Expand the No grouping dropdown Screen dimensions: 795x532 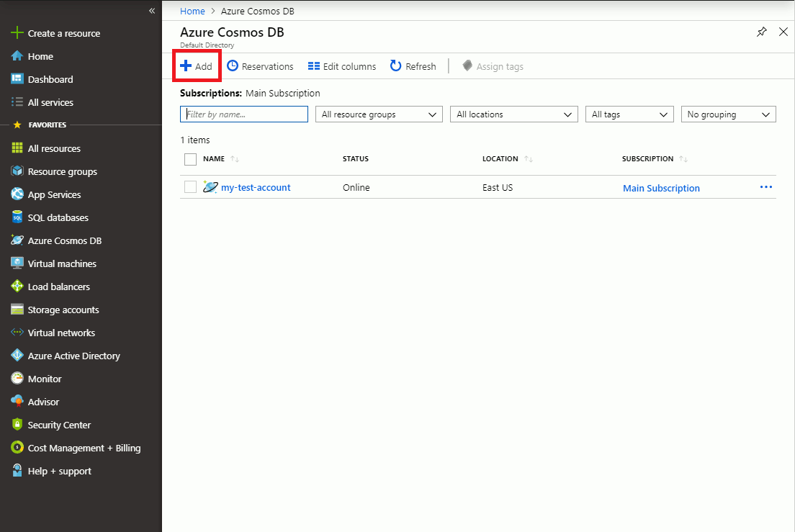coord(728,114)
